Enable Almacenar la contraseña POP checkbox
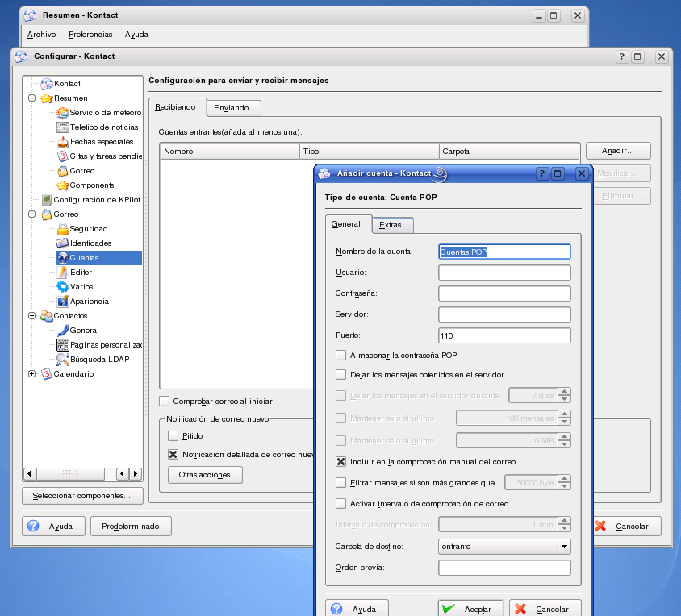The width and height of the screenshot is (681, 616). pos(340,355)
